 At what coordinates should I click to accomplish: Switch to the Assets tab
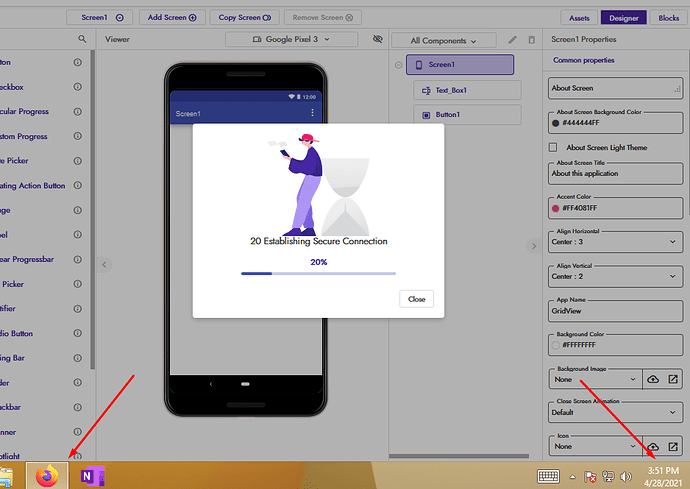point(579,18)
